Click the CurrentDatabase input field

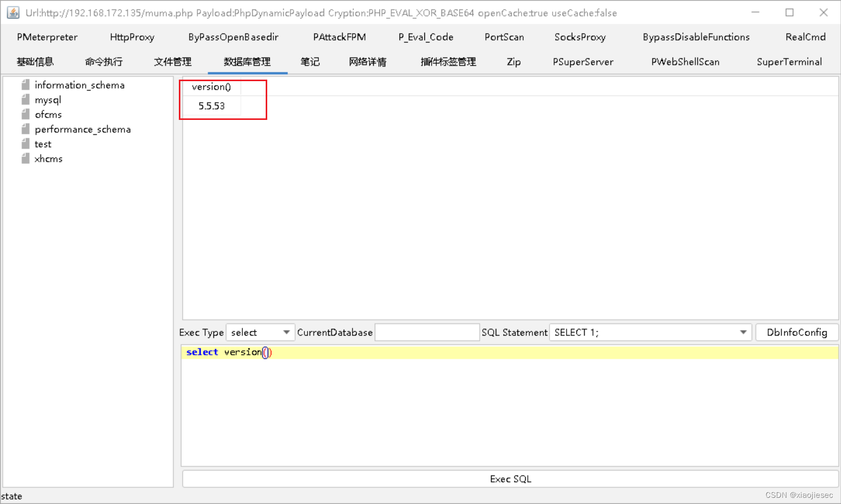(427, 332)
